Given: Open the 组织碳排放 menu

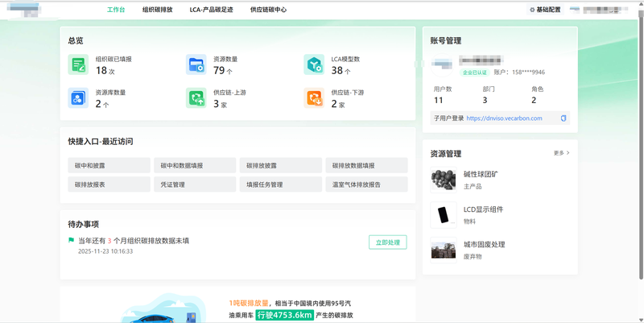Looking at the screenshot, I should 157,10.
